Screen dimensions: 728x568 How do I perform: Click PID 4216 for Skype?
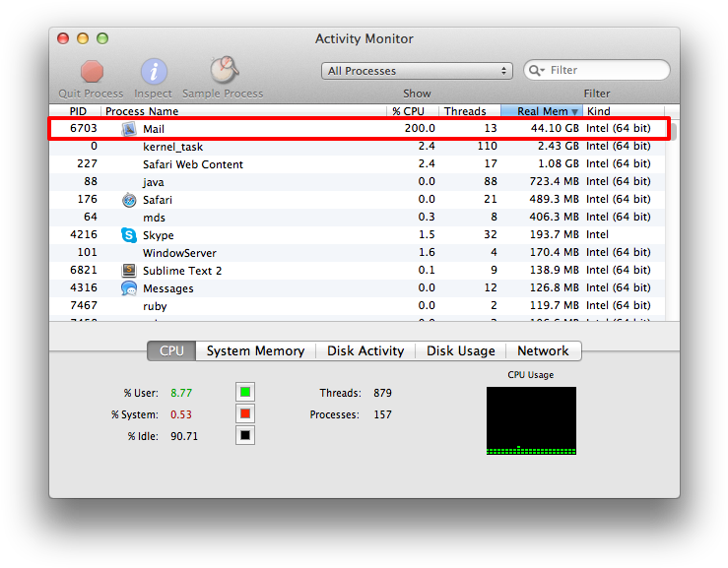point(84,234)
